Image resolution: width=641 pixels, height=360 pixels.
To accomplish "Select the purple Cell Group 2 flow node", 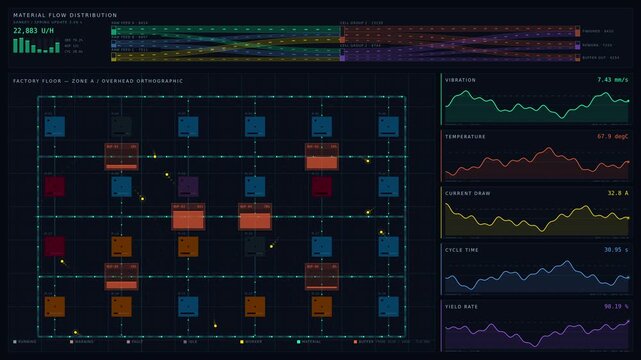I will coord(342,55).
